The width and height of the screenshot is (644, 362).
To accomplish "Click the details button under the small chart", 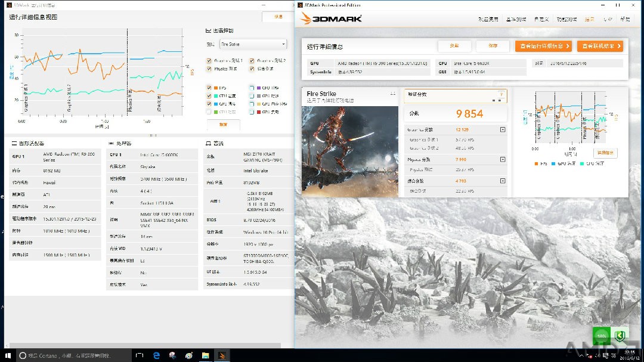I will (605, 153).
